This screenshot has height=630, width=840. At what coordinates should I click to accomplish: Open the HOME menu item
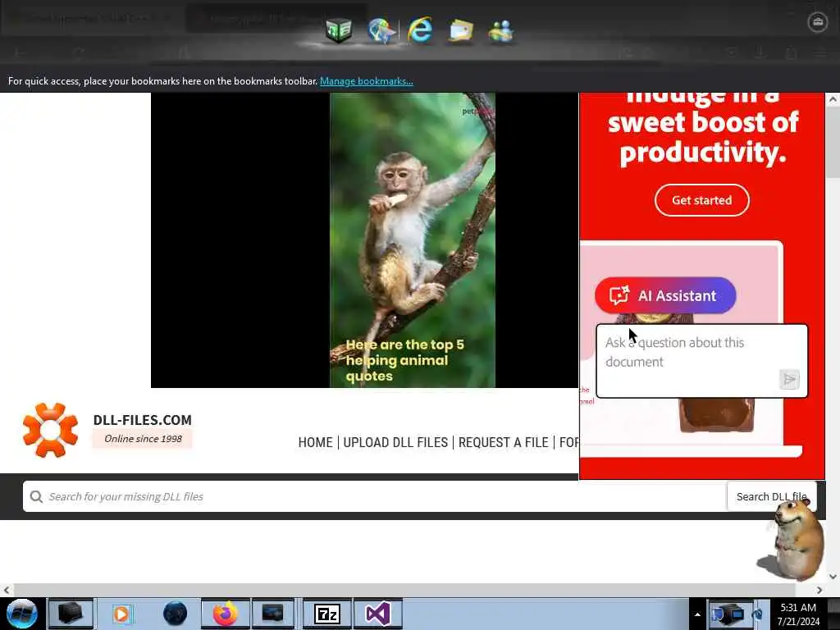pyautogui.click(x=315, y=442)
